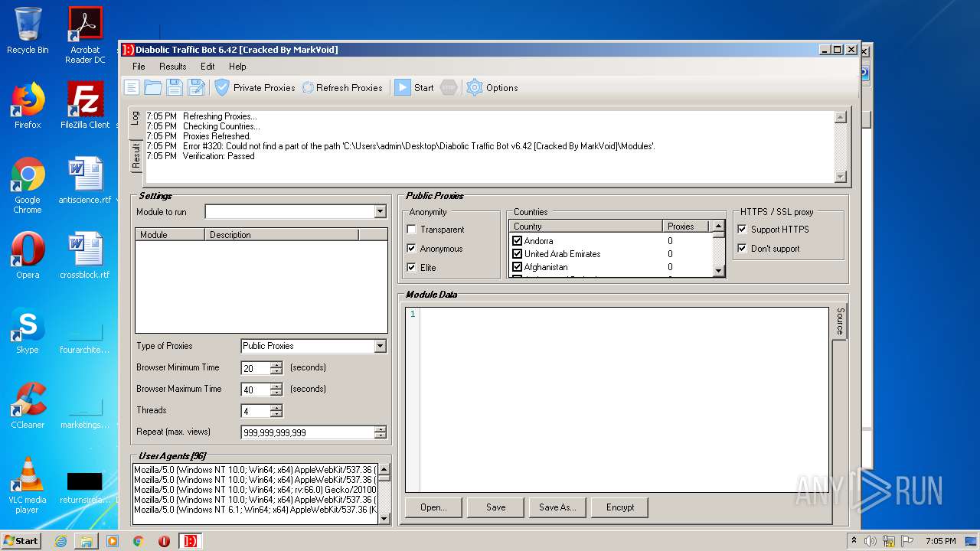
Task: Open the Options gear in toolbar
Action: pyautogui.click(x=492, y=87)
